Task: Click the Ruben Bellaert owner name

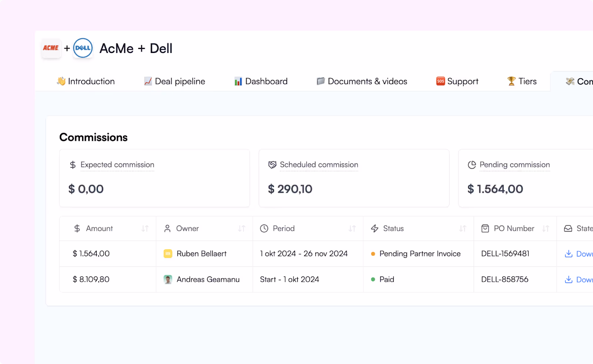Action: (202, 254)
